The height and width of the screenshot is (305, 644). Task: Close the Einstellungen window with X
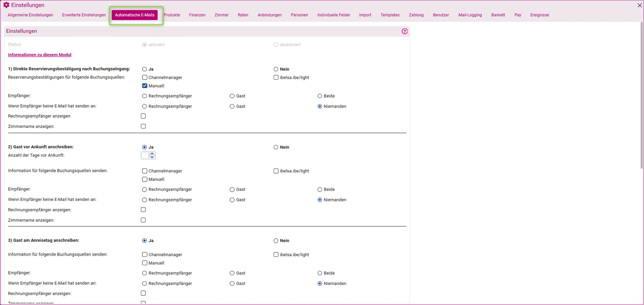(x=640, y=5)
